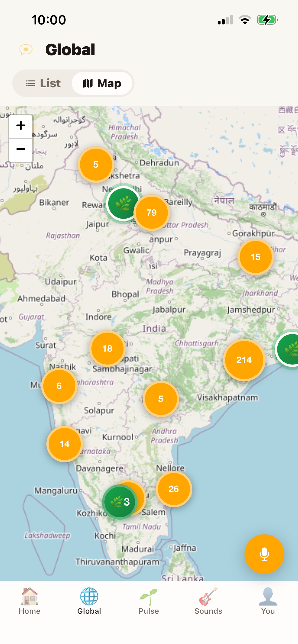
Task: Tap the "Global" page heading
Action: tap(70, 50)
